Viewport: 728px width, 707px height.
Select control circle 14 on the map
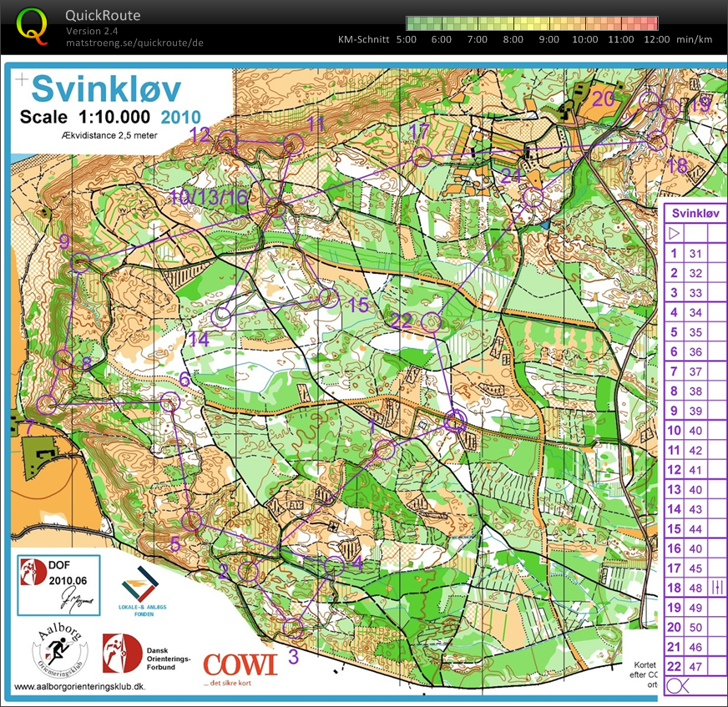click(221, 316)
